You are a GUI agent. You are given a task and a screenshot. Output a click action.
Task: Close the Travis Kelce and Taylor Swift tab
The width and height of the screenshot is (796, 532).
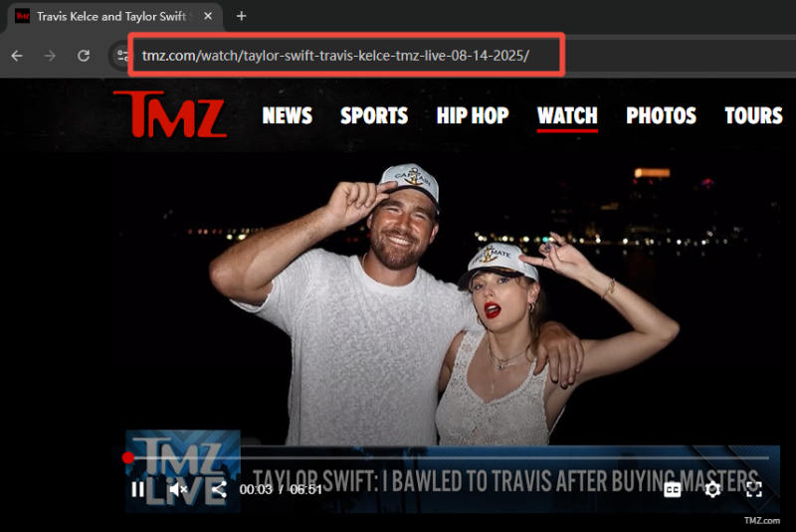208,16
